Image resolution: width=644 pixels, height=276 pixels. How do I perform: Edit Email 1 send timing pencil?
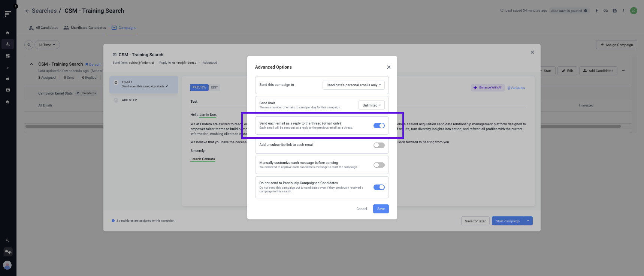tap(167, 87)
